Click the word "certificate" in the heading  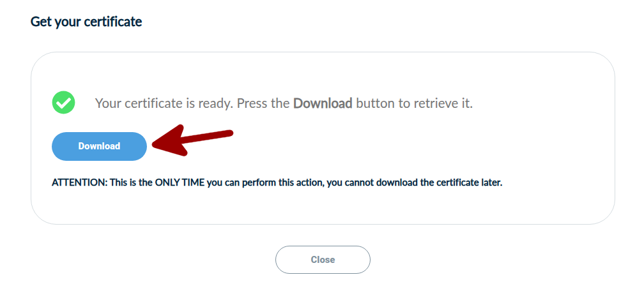(x=114, y=22)
